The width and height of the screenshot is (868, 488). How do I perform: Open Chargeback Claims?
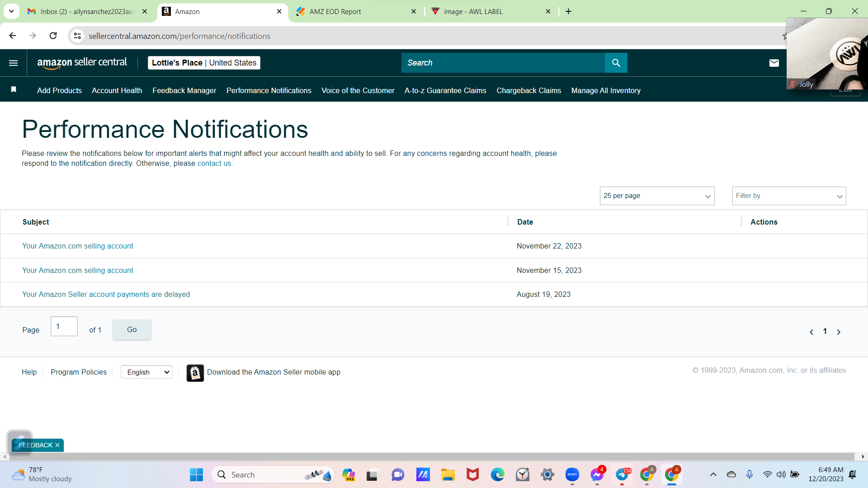tap(528, 90)
